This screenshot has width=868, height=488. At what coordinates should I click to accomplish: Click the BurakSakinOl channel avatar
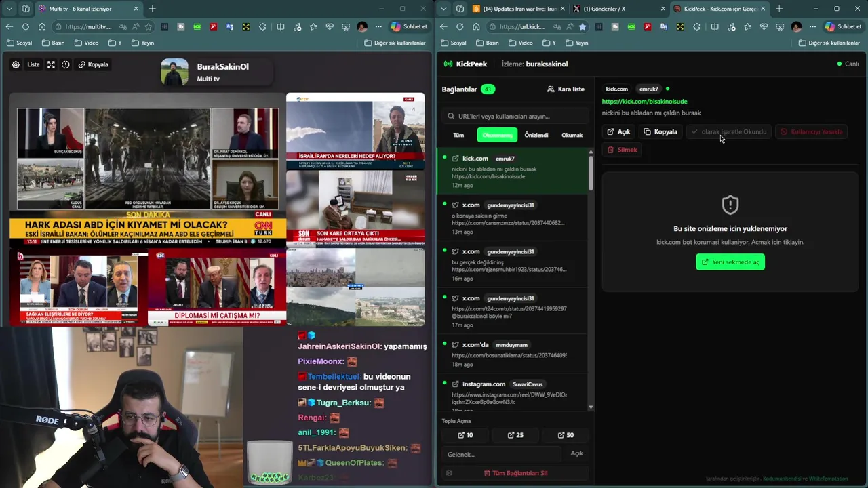174,73
